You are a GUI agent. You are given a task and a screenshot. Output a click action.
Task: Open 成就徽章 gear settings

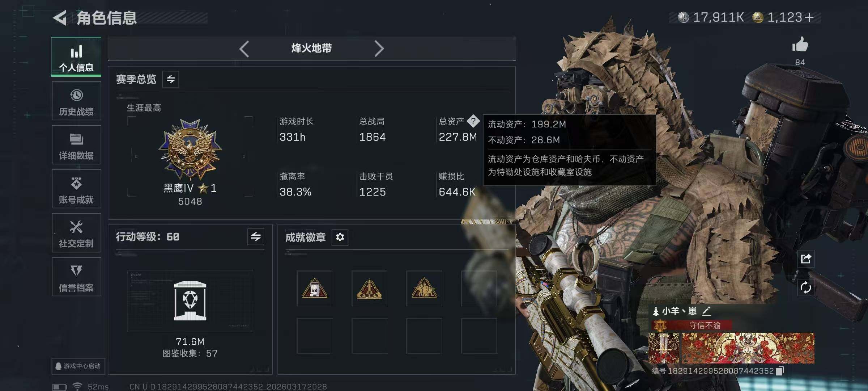point(340,237)
